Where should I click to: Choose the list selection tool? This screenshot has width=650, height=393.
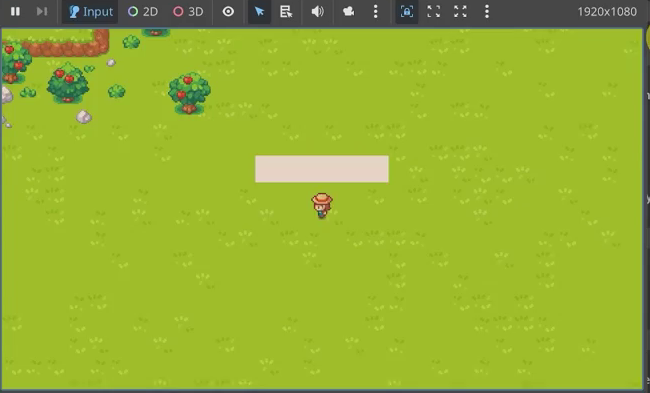[x=286, y=12]
